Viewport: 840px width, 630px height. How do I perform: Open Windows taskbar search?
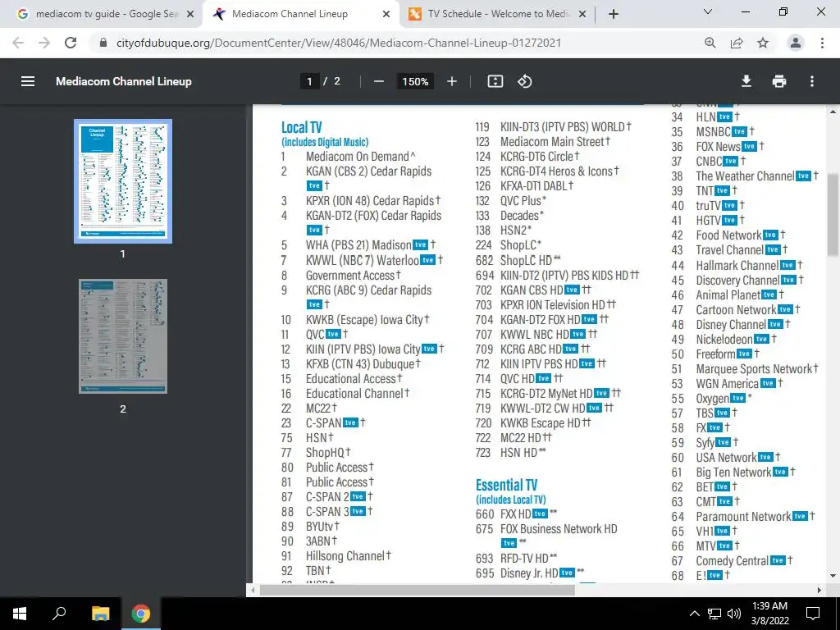click(x=59, y=614)
